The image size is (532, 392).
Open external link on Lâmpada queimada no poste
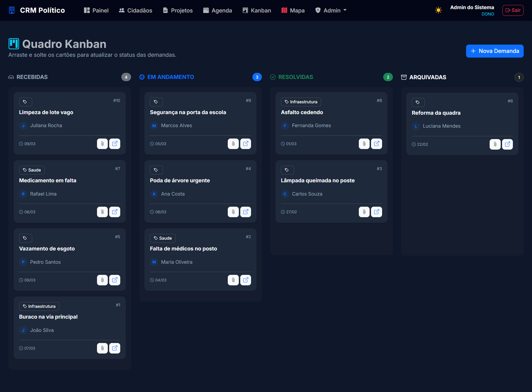(x=376, y=212)
